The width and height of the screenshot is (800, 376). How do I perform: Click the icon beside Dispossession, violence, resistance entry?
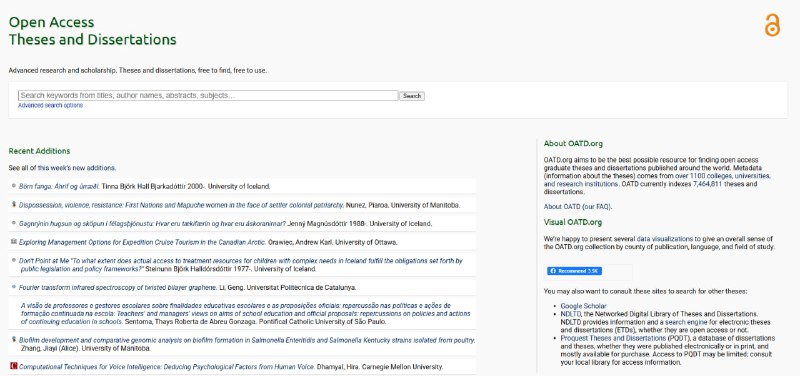[x=13, y=205]
